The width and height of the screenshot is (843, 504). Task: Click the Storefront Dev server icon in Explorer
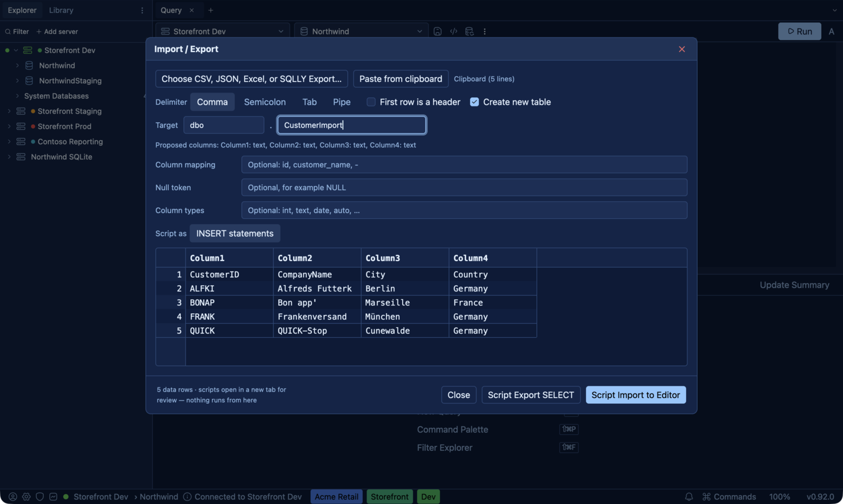click(x=28, y=50)
